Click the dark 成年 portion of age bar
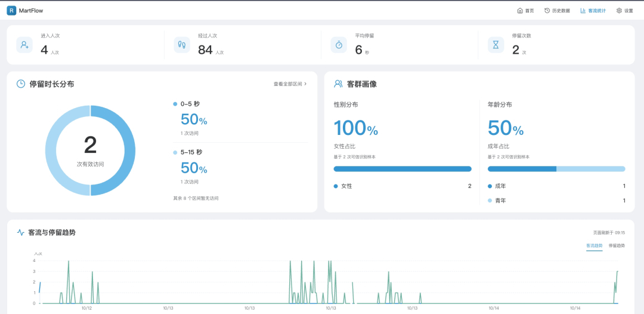This screenshot has width=644, height=314. point(522,169)
